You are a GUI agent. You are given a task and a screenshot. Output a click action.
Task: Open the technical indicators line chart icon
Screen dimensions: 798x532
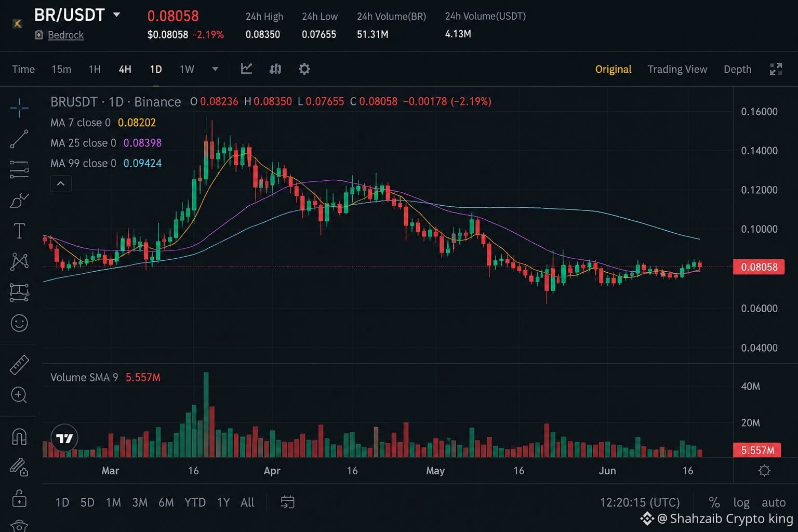246,69
